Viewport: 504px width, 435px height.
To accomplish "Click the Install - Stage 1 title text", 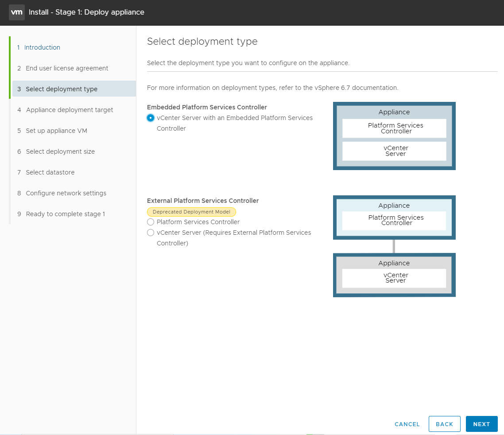I will point(86,12).
